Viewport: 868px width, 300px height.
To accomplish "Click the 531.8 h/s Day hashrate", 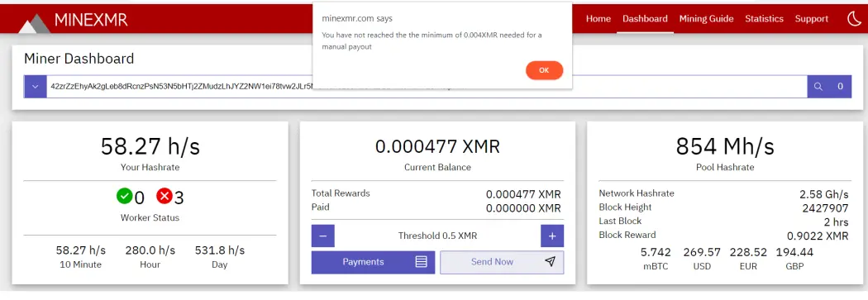I will (220, 250).
